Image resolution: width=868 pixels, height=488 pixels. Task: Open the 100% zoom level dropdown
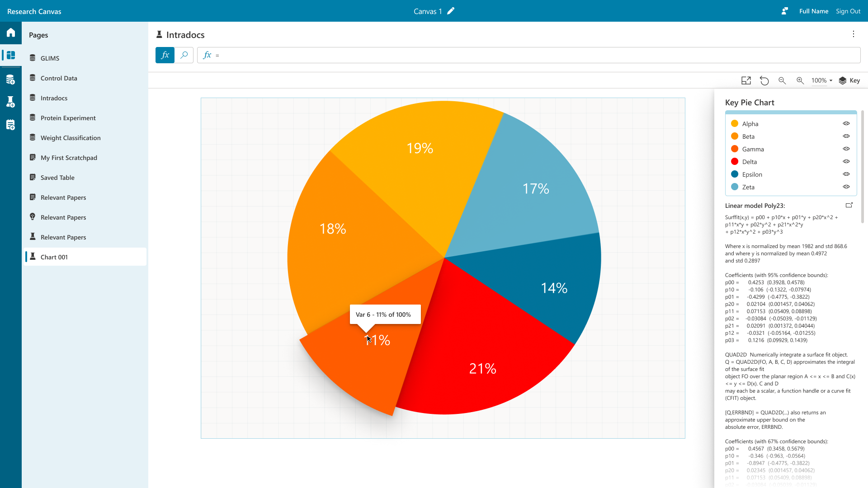pos(821,80)
